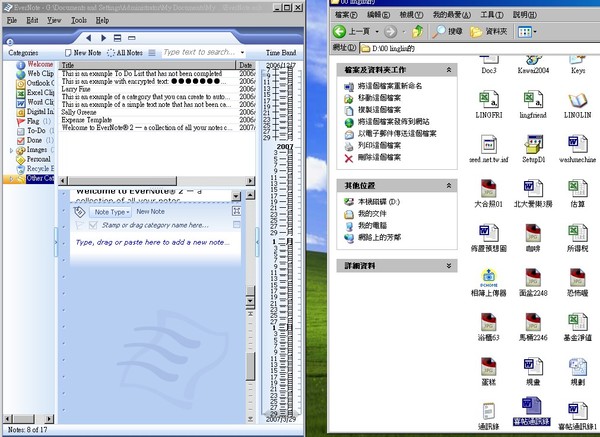600x437 pixels.
Task: Sort notes by the Date column header
Action: coord(245,65)
